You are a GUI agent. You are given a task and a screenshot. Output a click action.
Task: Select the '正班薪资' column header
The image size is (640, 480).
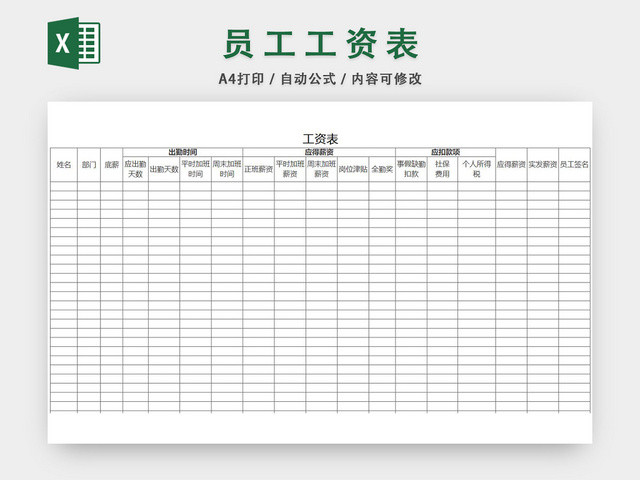pos(258,169)
